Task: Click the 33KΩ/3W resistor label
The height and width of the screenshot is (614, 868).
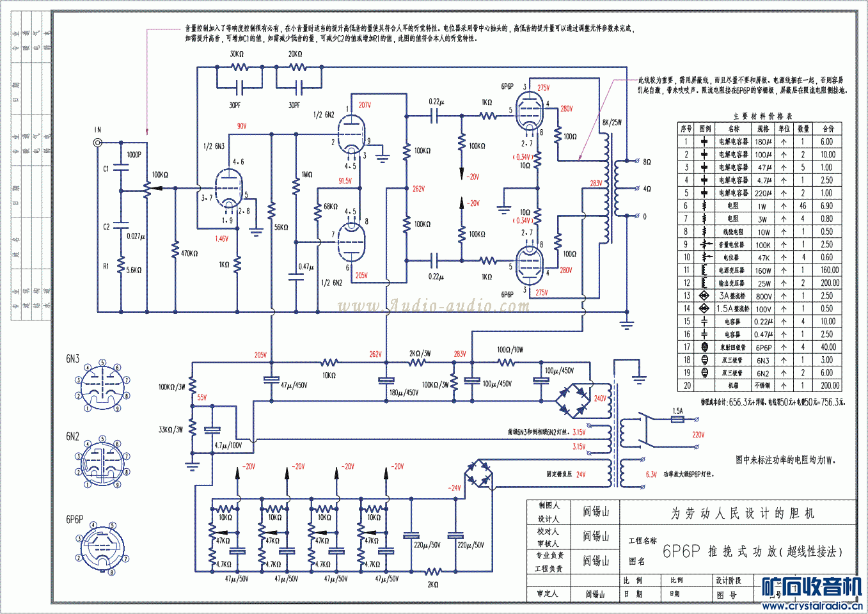Action: coord(171,430)
